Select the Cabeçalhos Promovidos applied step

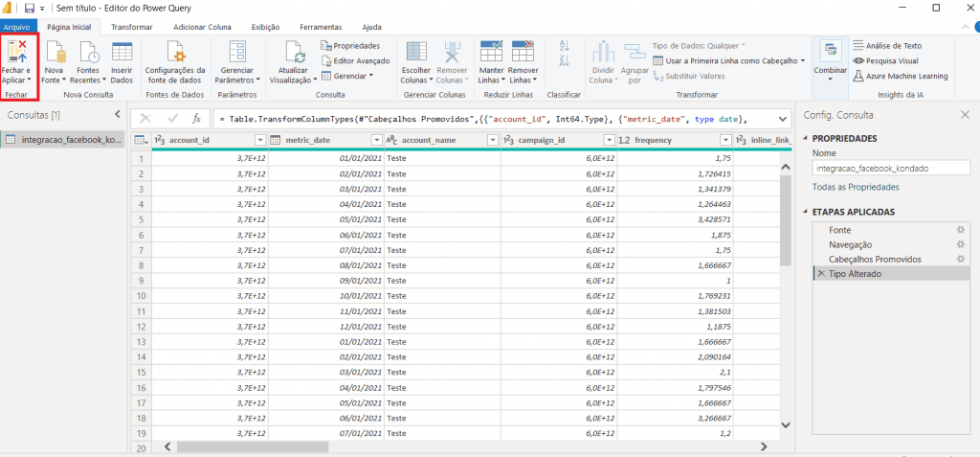[875, 259]
